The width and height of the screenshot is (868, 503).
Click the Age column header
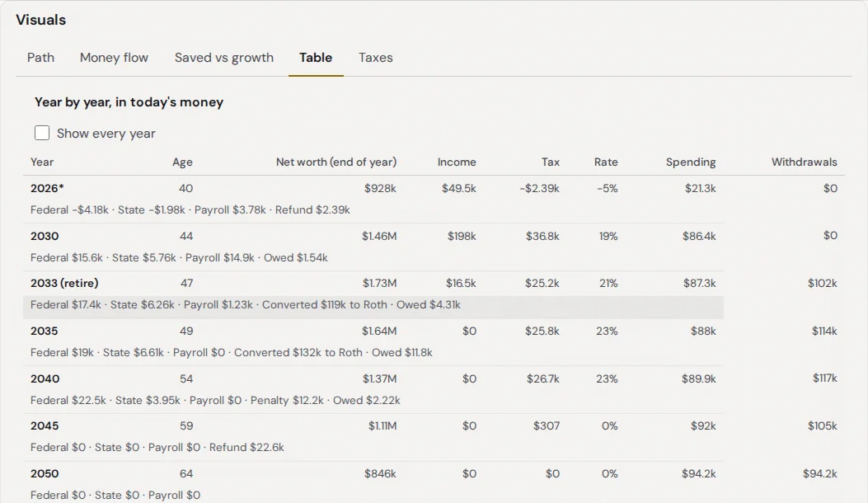[x=183, y=162]
